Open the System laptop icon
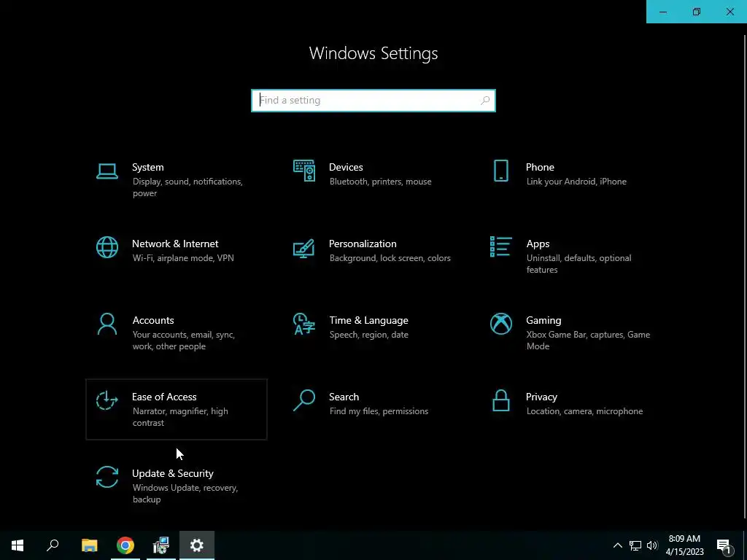Viewport: 747px width, 560px height. pyautogui.click(x=107, y=171)
